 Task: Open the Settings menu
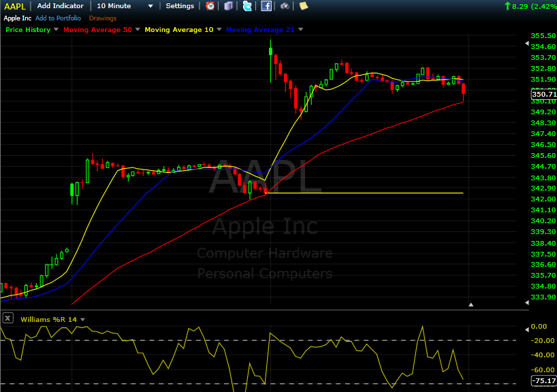[180, 5]
